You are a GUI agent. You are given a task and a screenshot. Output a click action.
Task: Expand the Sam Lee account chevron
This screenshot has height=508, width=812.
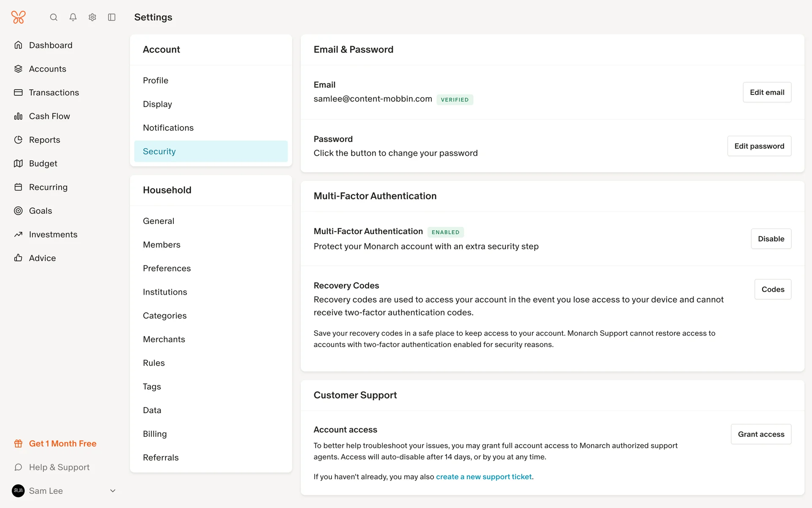[x=112, y=491]
